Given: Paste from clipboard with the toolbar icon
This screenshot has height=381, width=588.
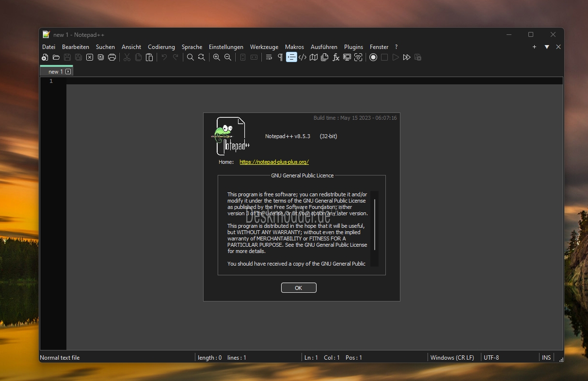Looking at the screenshot, I should [149, 57].
